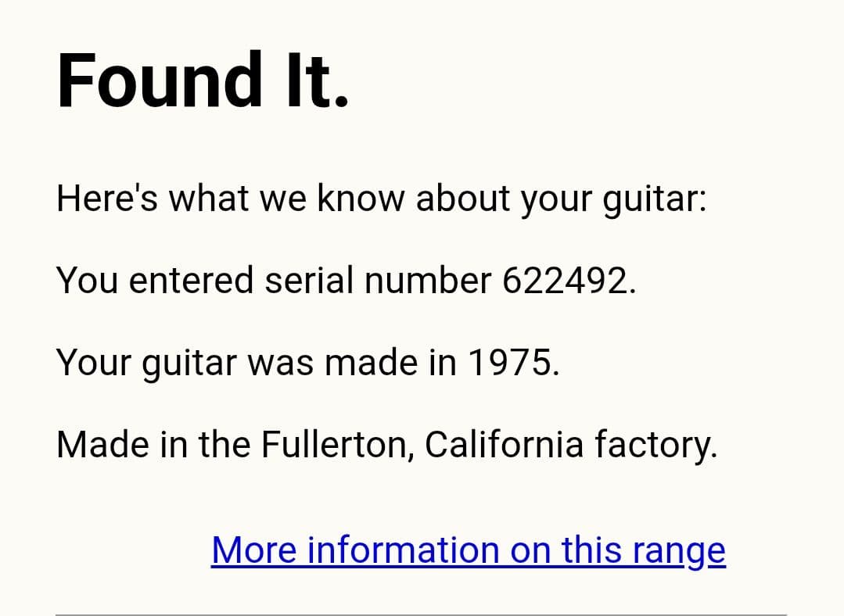Click the word "More" in the link
The image size is (844, 616).
click(x=253, y=550)
